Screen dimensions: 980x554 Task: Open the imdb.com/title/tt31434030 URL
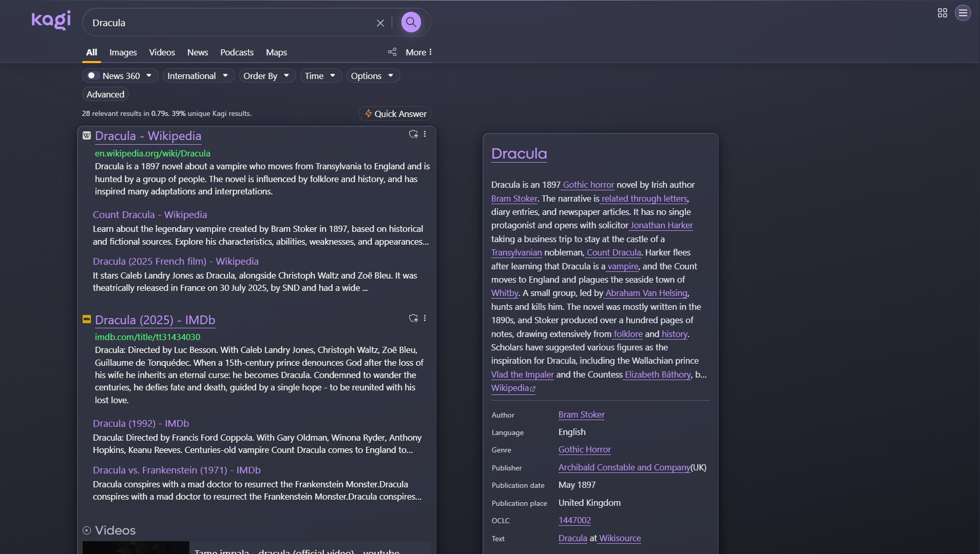click(x=148, y=337)
